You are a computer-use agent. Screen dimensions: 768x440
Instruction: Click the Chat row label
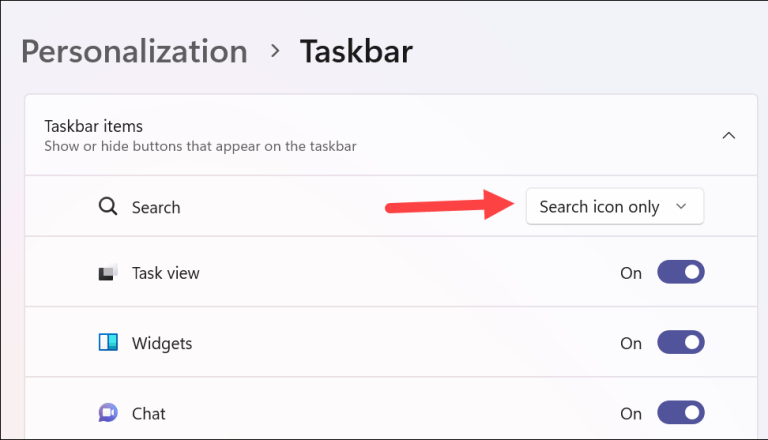pos(148,414)
